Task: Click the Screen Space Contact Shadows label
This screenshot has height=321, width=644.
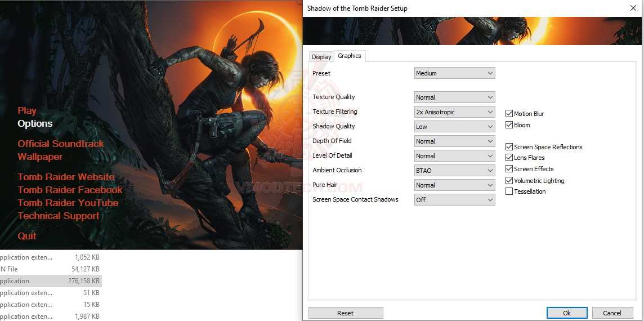Action: 355,199
